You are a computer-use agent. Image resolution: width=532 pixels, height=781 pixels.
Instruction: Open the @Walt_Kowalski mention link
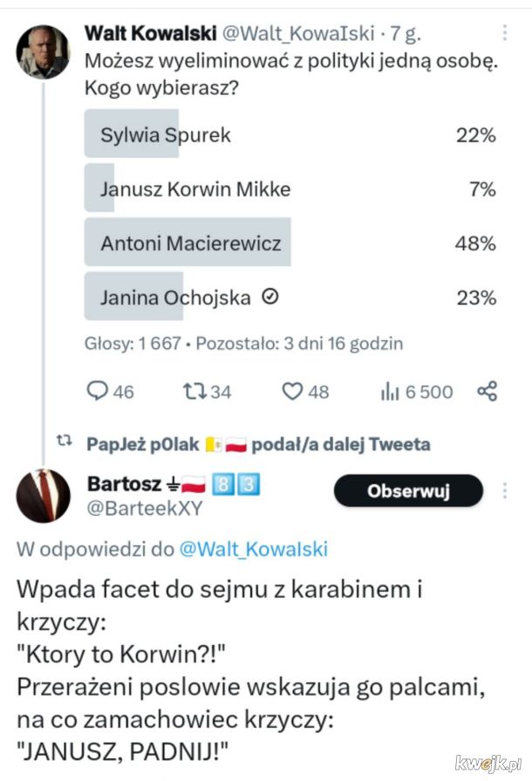[x=253, y=549]
